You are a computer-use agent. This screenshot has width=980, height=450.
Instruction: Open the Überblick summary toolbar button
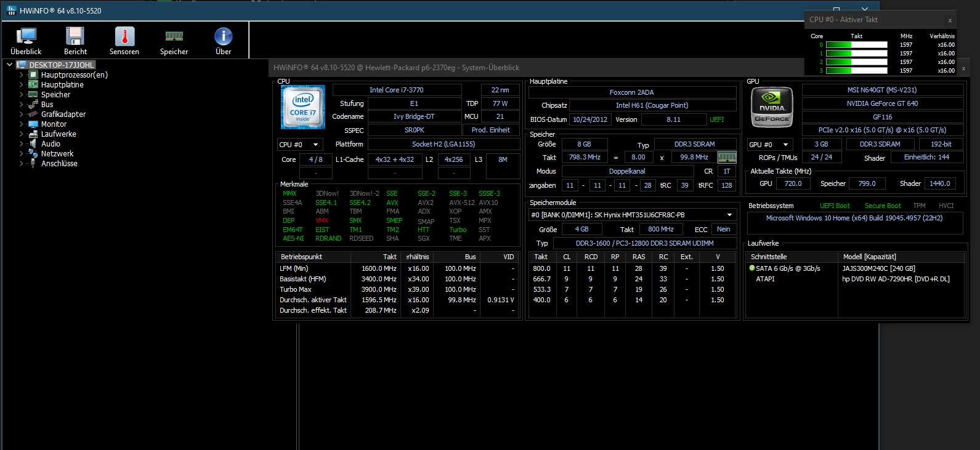pyautogui.click(x=26, y=41)
